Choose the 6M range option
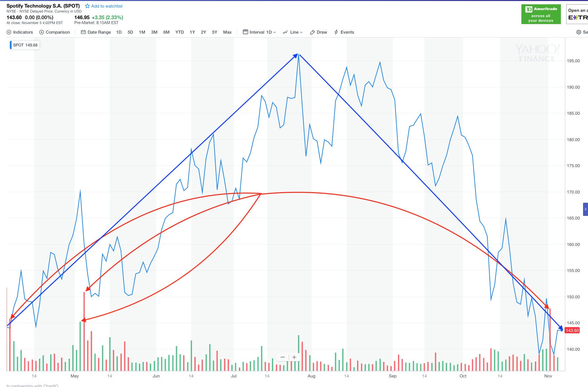 pos(166,32)
